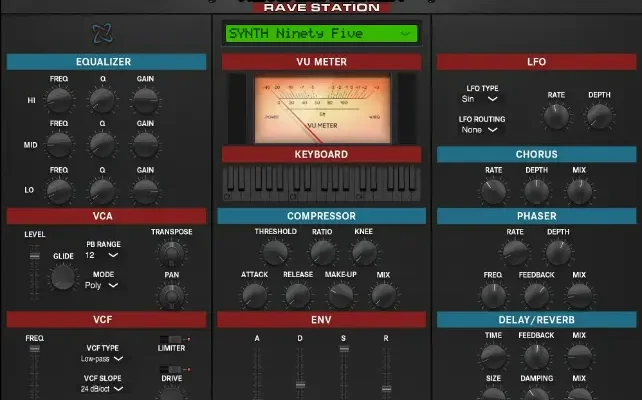Click the Chorus Depth knob
642x400 pixels.
[537, 191]
